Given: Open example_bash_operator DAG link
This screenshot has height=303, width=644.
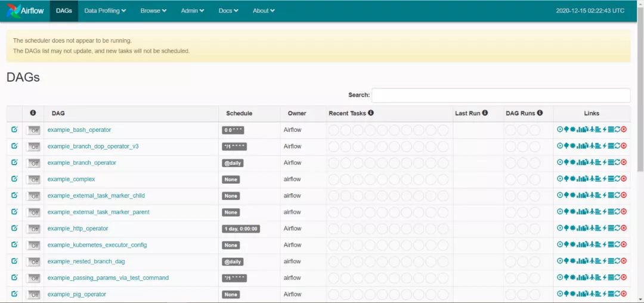Looking at the screenshot, I should [x=79, y=130].
